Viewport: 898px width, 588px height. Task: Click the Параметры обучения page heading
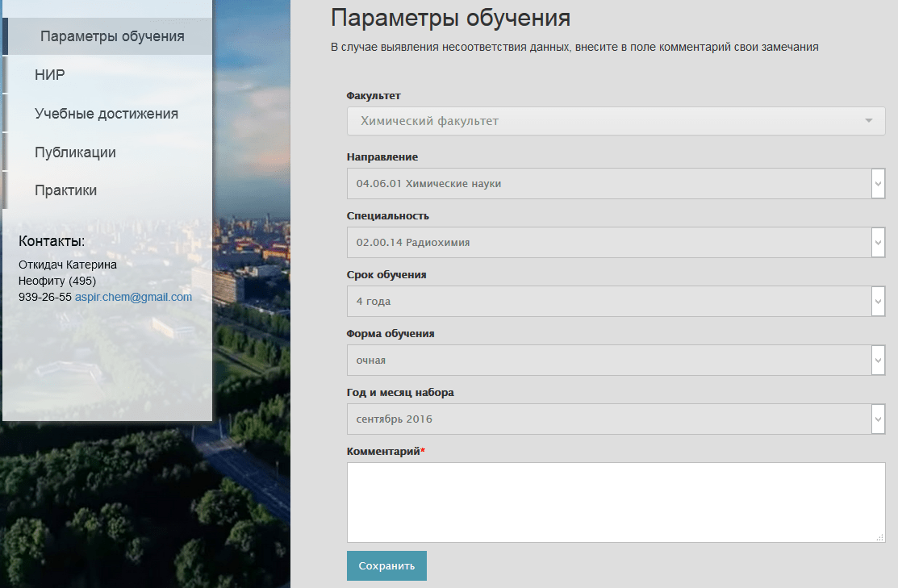pos(451,18)
